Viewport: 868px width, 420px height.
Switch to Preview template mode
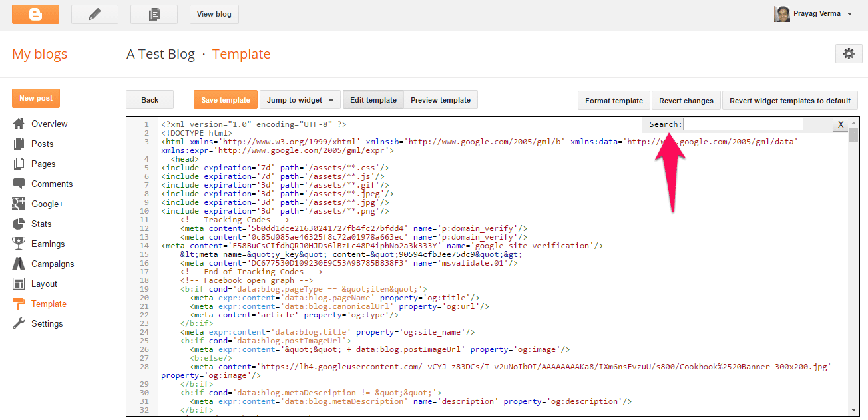click(440, 100)
